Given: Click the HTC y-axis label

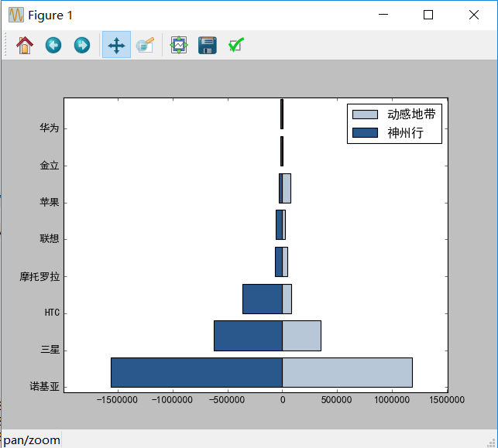Looking at the screenshot, I should (52, 313).
